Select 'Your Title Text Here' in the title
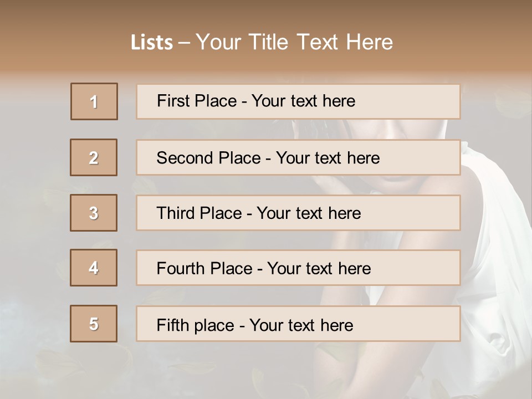 (x=294, y=42)
